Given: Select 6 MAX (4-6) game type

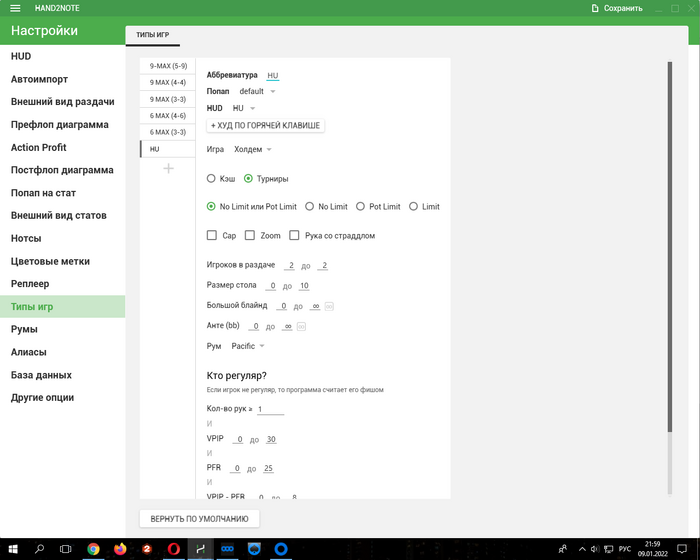Looking at the screenshot, I should pyautogui.click(x=168, y=116).
